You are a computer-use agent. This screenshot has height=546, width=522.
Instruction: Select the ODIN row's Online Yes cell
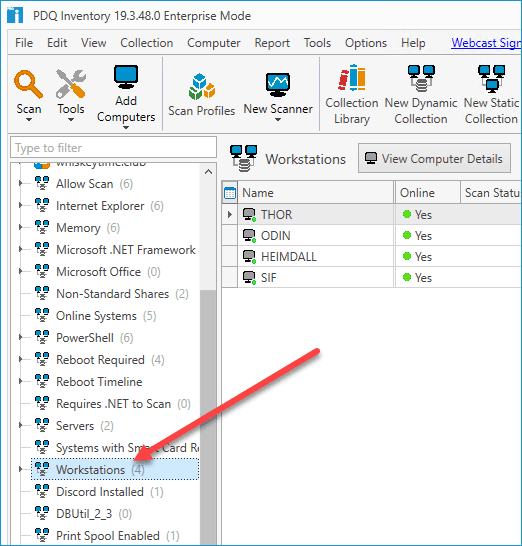pos(428,236)
